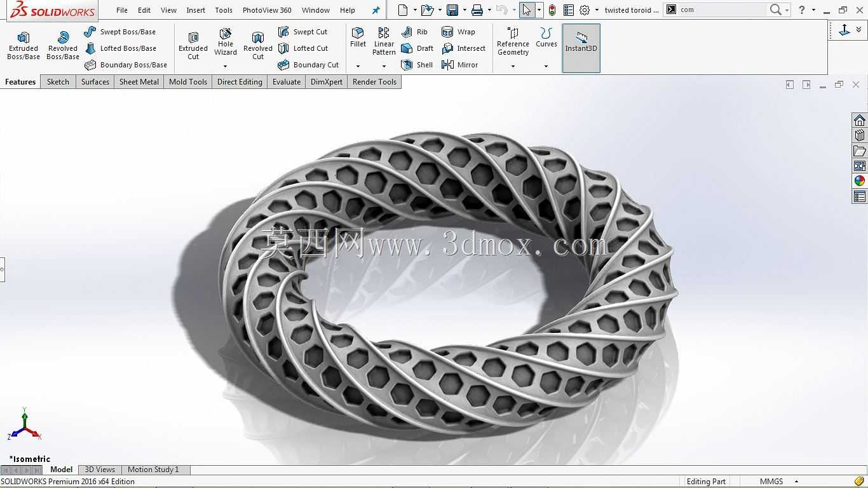Choose Boundary Boss/Base feature
Screen dimensions: 868x488
(x=126, y=65)
